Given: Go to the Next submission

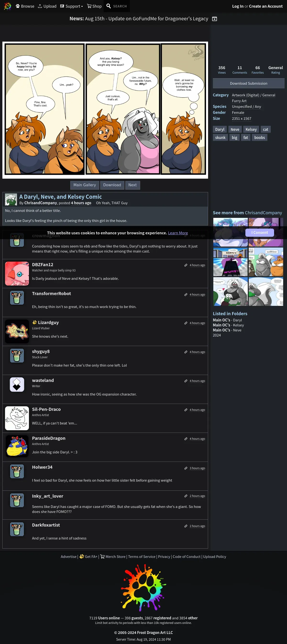Looking at the screenshot, I should (x=132, y=185).
